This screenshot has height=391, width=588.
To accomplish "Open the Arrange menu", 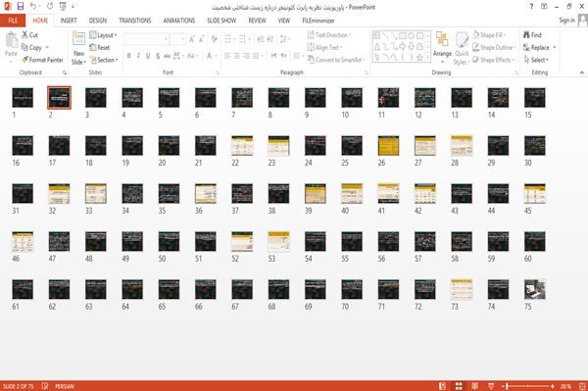I will [442, 47].
